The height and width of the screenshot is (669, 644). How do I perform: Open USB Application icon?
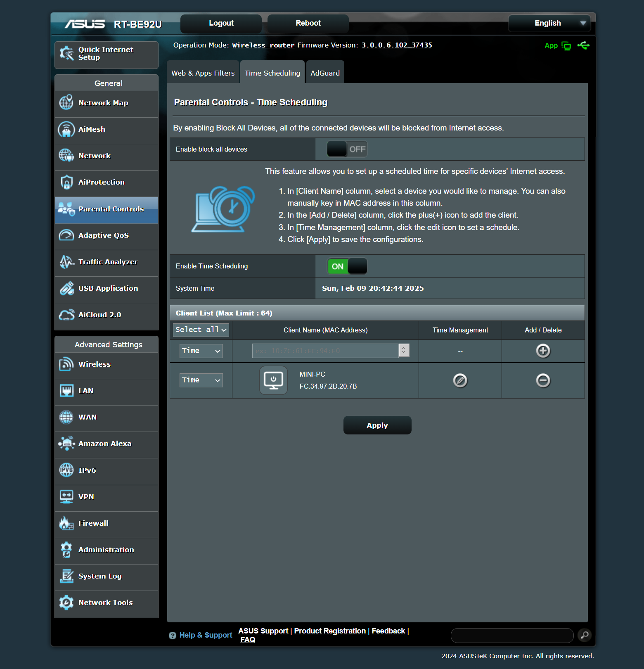tap(66, 288)
